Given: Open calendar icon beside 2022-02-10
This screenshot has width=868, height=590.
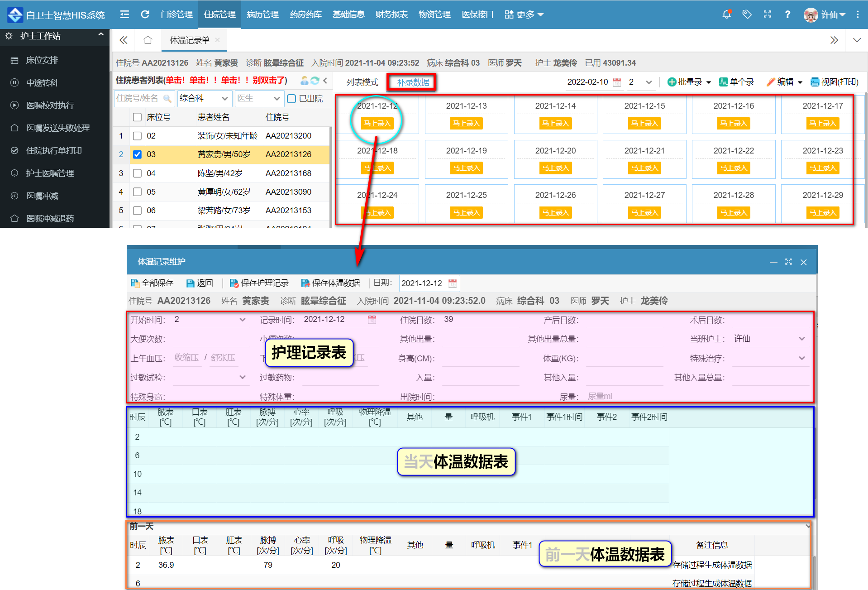Looking at the screenshot, I should [617, 82].
